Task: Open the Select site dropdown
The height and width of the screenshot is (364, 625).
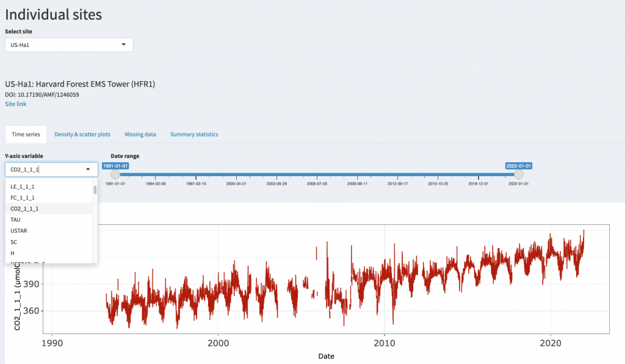Action: click(68, 44)
